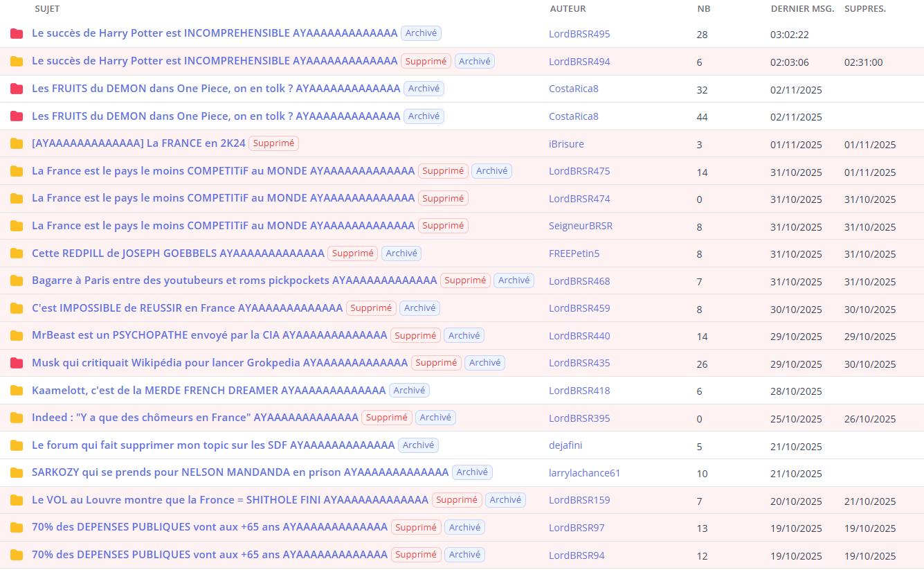Click the folder icon for the JOSEPH GOEBBELS topic
The height and width of the screenshot is (570, 924).
pos(17,253)
